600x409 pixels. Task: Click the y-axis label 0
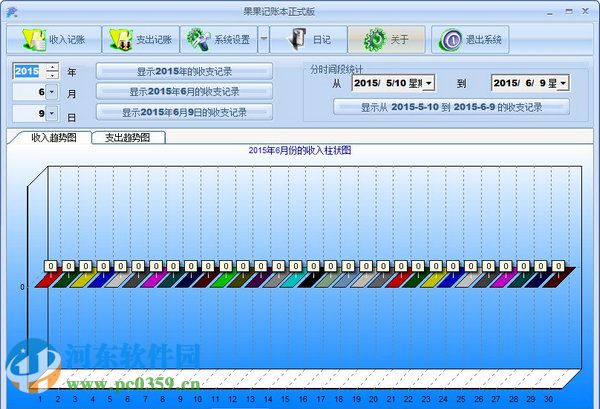point(22,287)
